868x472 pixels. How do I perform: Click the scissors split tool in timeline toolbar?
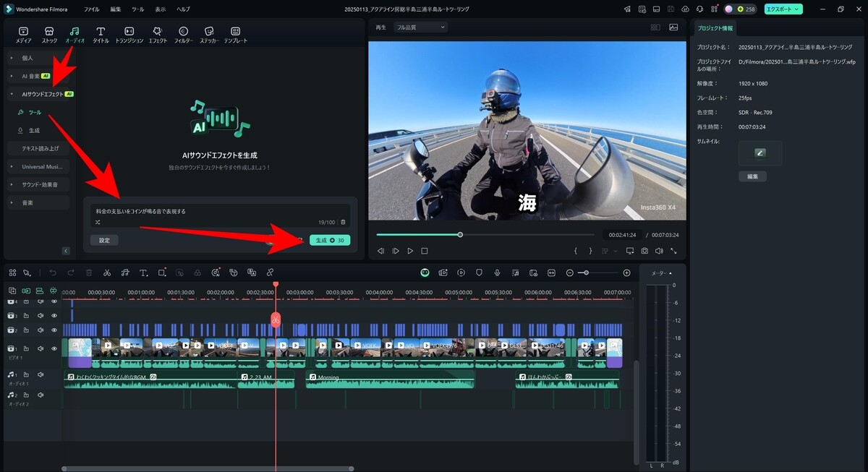click(107, 273)
